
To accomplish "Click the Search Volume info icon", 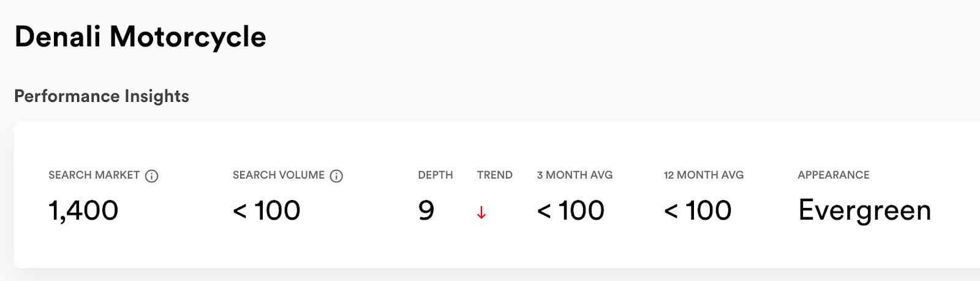I will coord(336,176).
